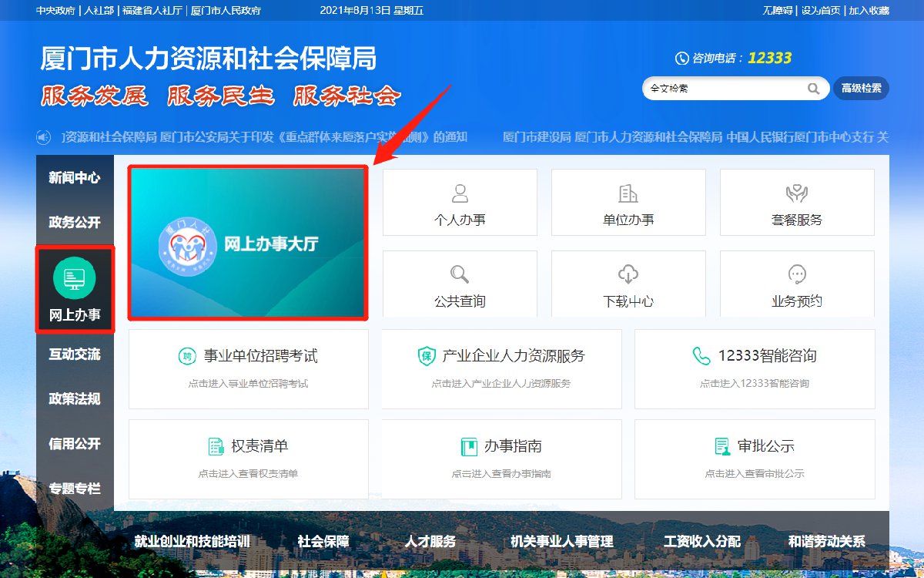Open the 办事指南 tile
This screenshot has height=578, width=924.
tap(501, 459)
